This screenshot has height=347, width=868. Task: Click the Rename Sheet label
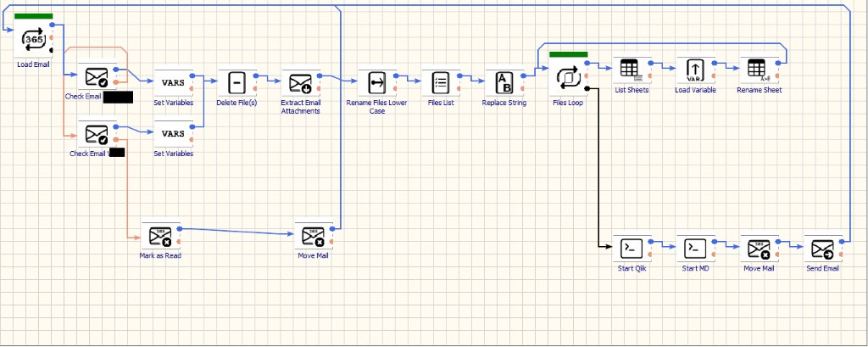pos(759,90)
